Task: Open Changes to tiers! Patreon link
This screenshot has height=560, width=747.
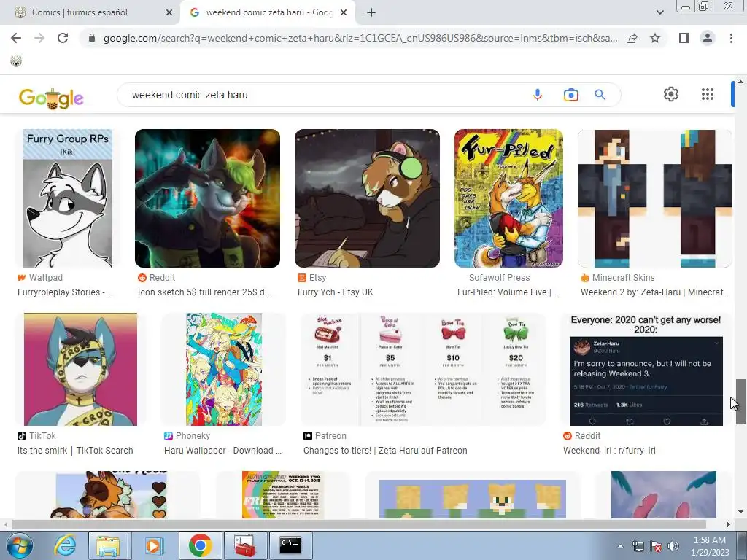Action: pos(385,451)
